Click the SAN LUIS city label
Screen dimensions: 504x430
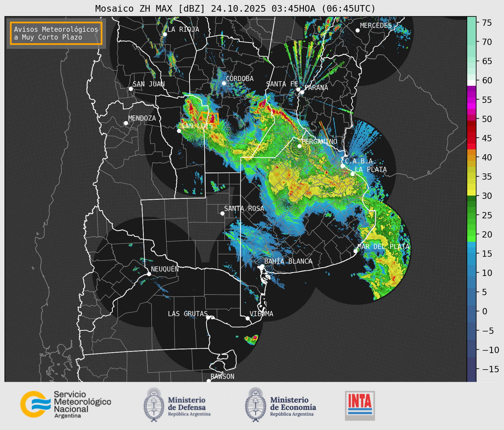click(197, 126)
